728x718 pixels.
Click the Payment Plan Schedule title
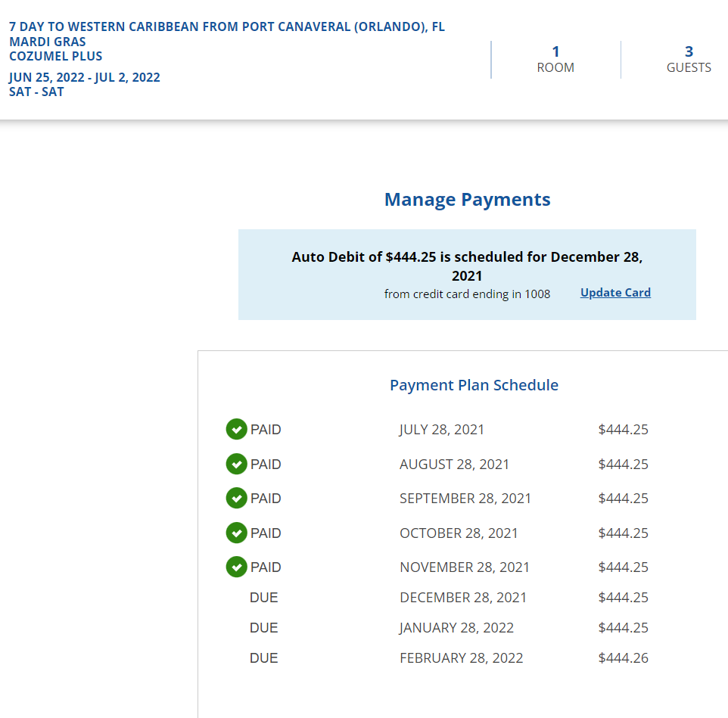pos(474,385)
